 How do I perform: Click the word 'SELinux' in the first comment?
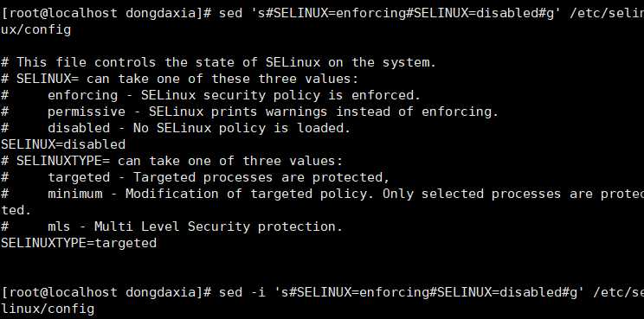click(293, 62)
